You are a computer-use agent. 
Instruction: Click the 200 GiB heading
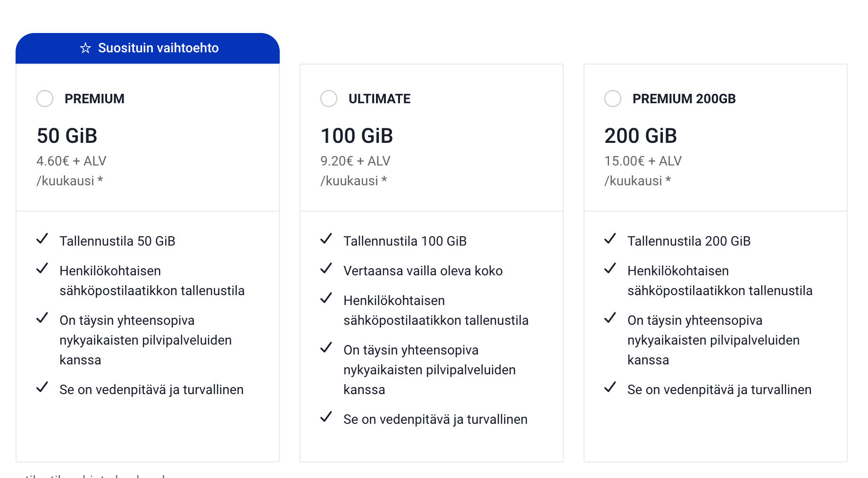pyautogui.click(x=641, y=136)
